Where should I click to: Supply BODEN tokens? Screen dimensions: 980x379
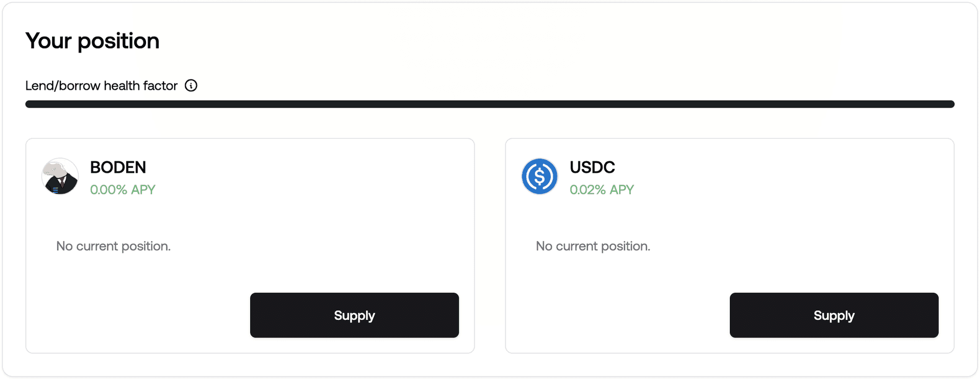(354, 315)
